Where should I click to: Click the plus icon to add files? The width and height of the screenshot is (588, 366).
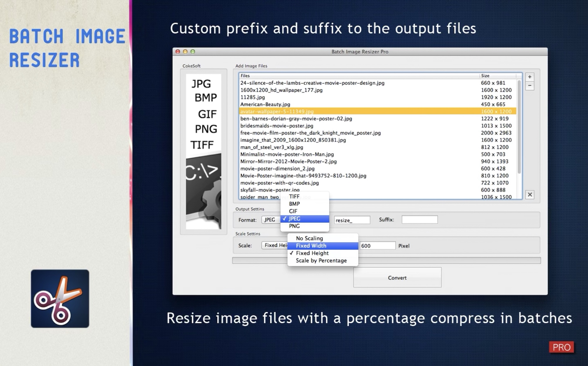(x=529, y=77)
